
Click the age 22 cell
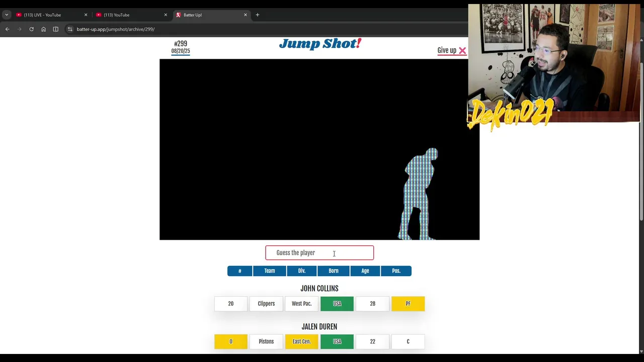pos(373,342)
